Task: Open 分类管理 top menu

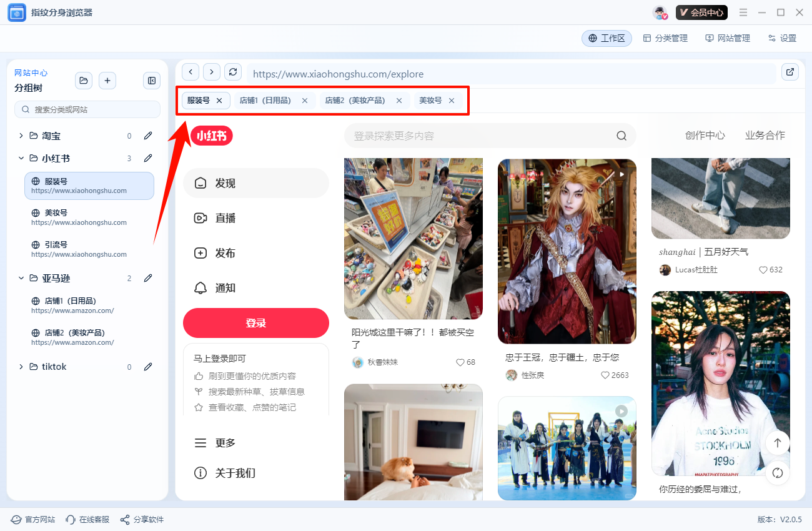Action: coord(665,38)
